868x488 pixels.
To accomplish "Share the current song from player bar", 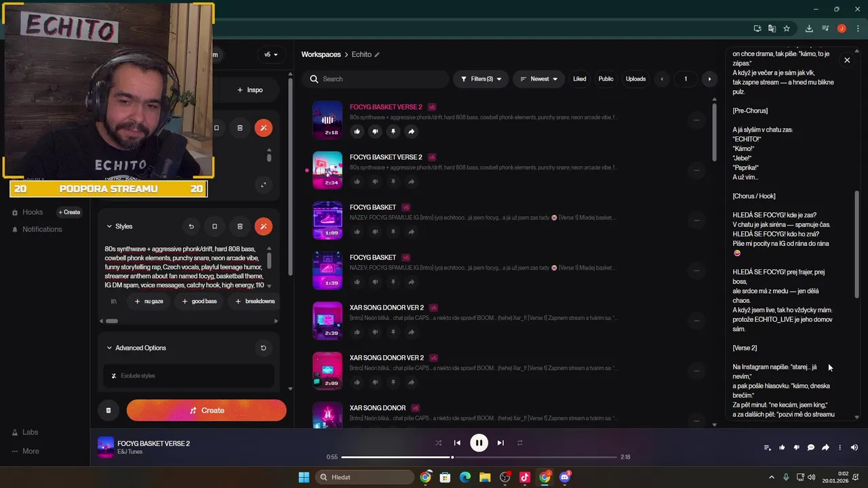I will pyautogui.click(x=825, y=447).
